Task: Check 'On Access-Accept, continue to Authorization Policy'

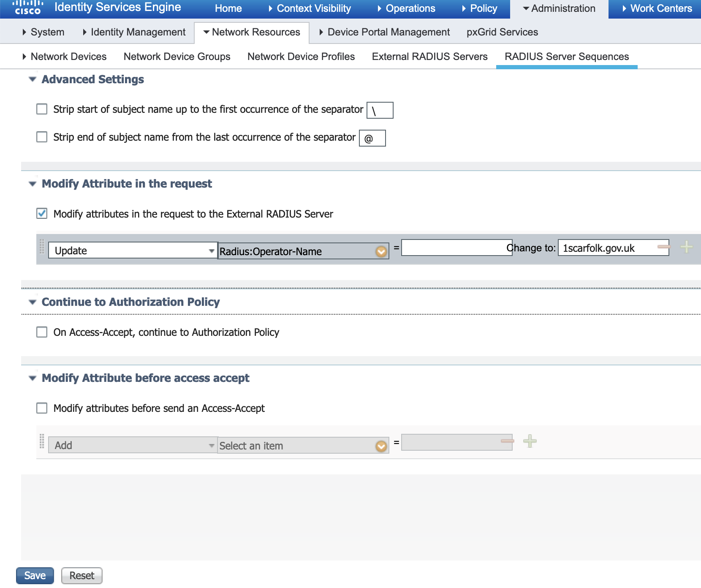Action: click(42, 332)
